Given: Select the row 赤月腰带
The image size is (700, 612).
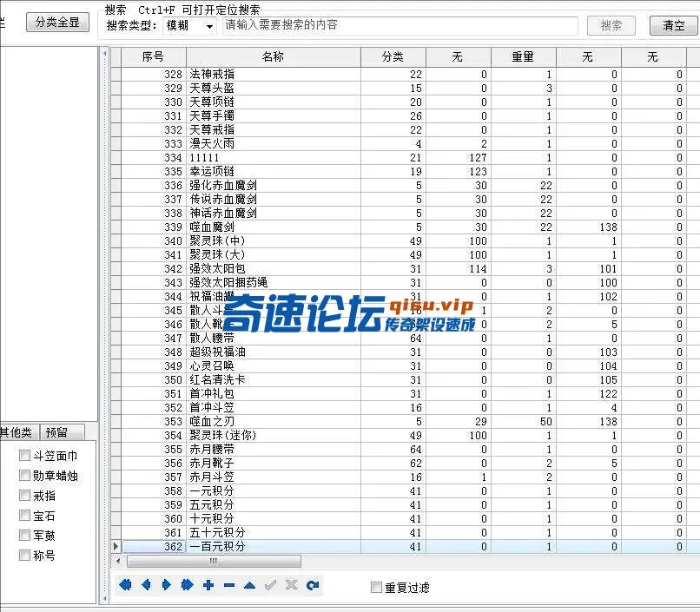Looking at the screenshot, I should [404, 449].
